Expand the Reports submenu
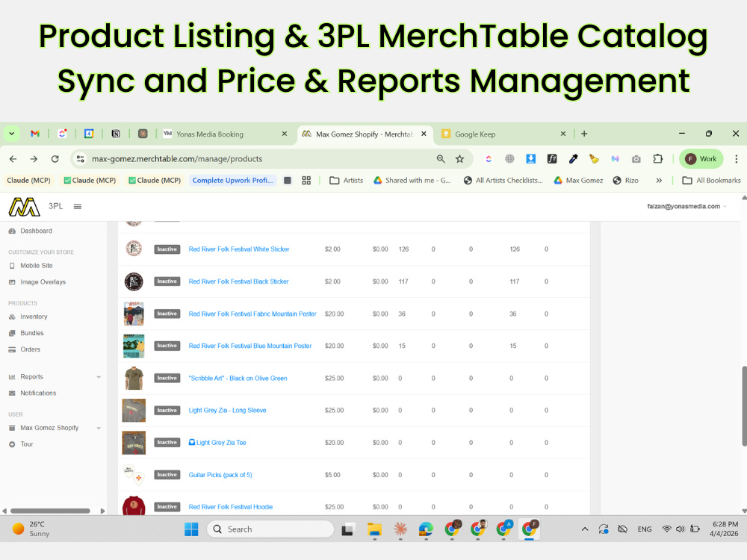747x560 pixels. (x=55, y=376)
